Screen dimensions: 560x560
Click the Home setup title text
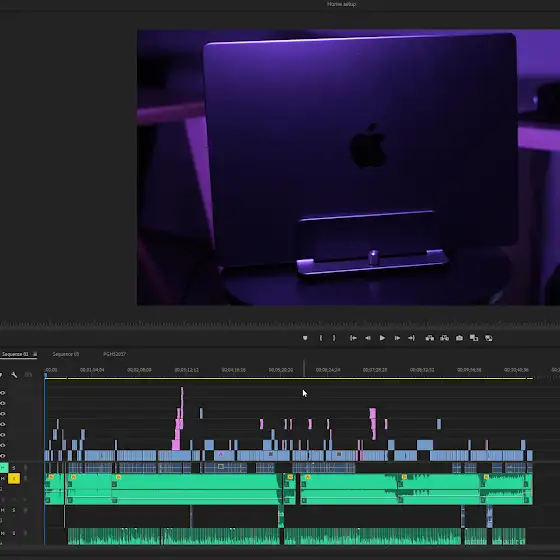point(341,4)
